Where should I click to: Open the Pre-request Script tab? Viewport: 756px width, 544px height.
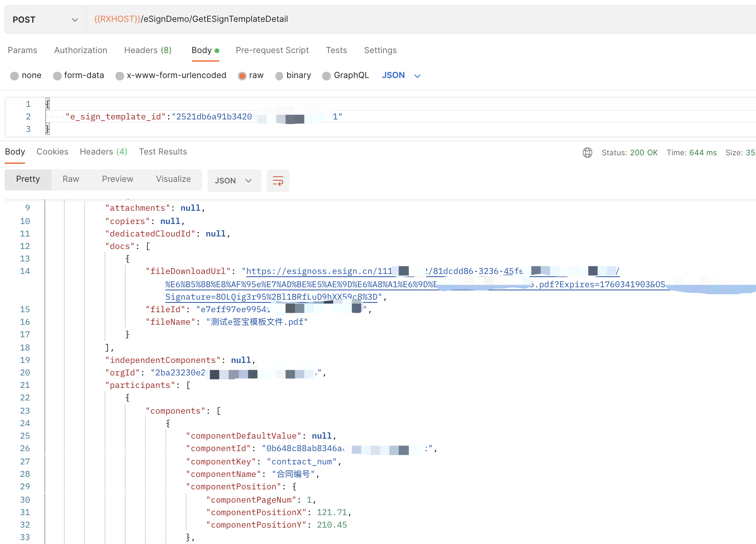272,50
